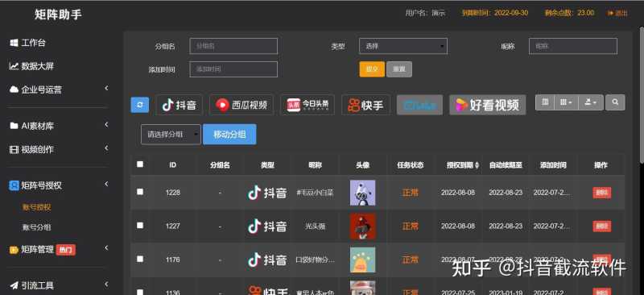Click the 移动分组 button

pos(229,135)
